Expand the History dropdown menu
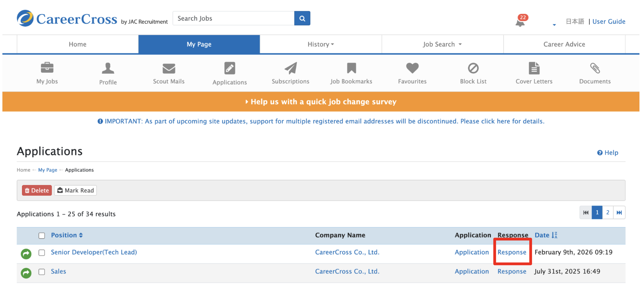Viewport: 644px width, 295px height. [x=321, y=44]
